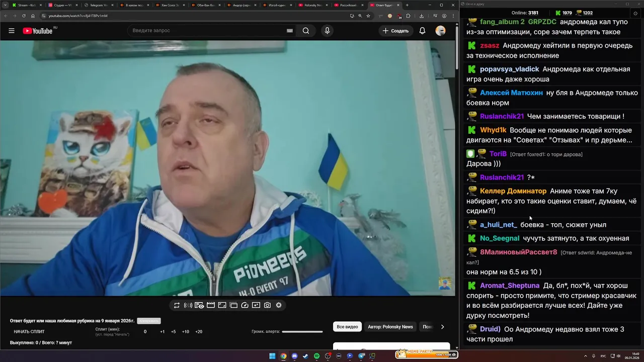Open Chrome from the taskbar
Screen dimensions: 644x362
click(x=283, y=356)
